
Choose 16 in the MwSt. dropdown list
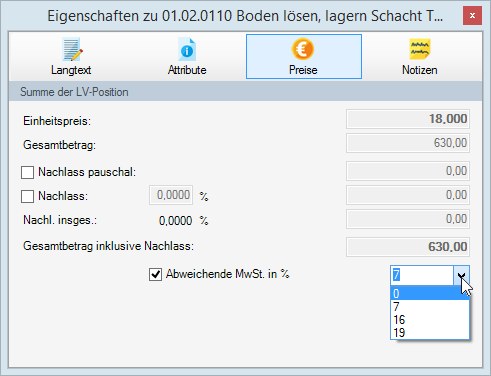[430, 320]
